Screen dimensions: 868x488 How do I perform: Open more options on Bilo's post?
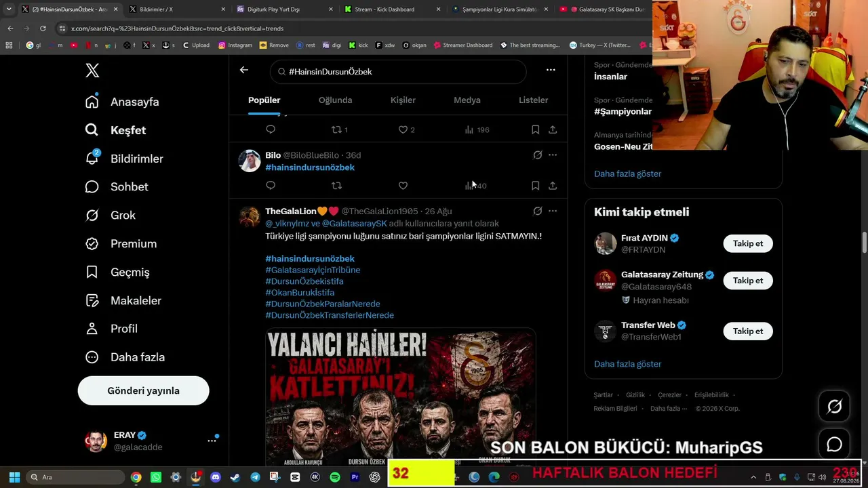click(x=553, y=155)
